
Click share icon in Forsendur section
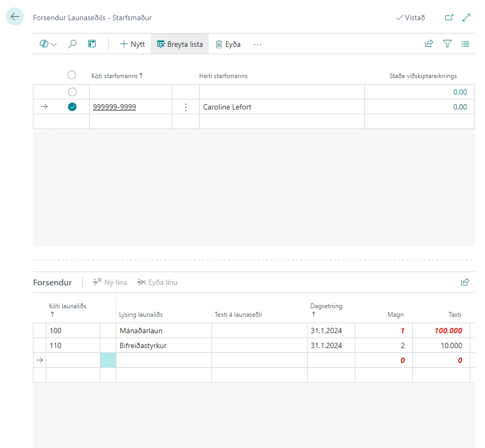[x=465, y=282]
